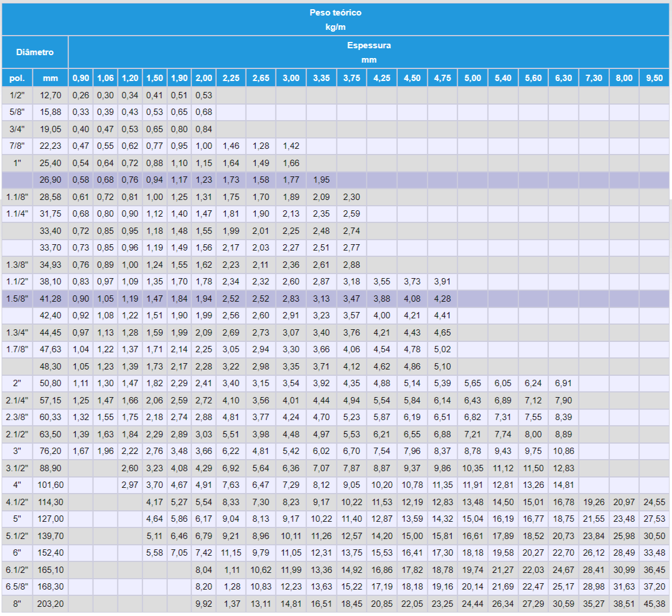Select the 'kg/m' unit text in title
672x616 pixels.
[x=335, y=27]
